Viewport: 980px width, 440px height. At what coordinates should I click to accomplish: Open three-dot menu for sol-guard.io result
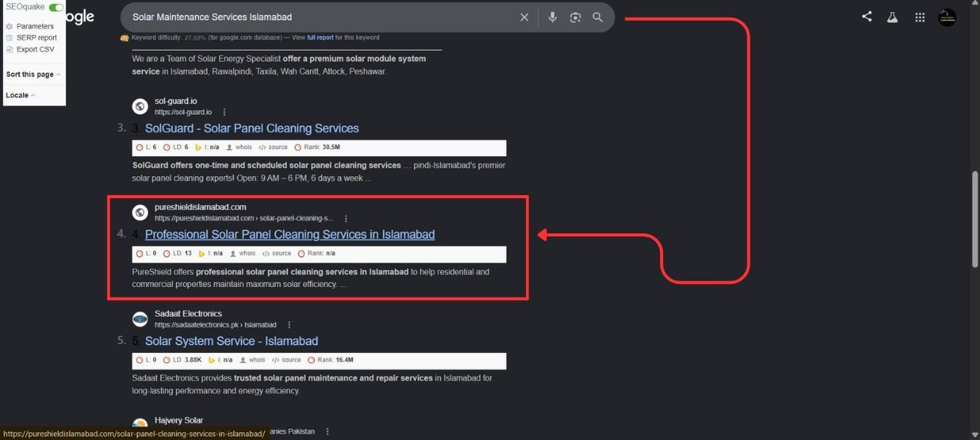224,112
